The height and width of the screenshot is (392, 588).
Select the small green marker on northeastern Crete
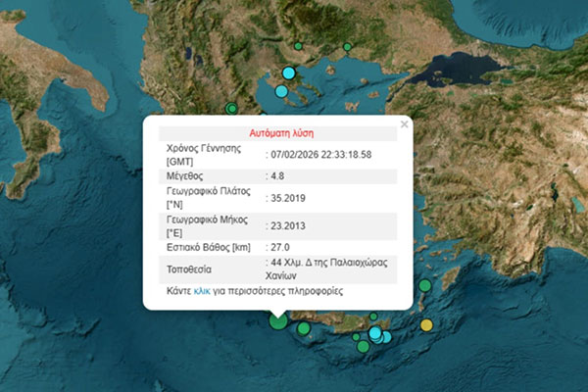[373, 316]
